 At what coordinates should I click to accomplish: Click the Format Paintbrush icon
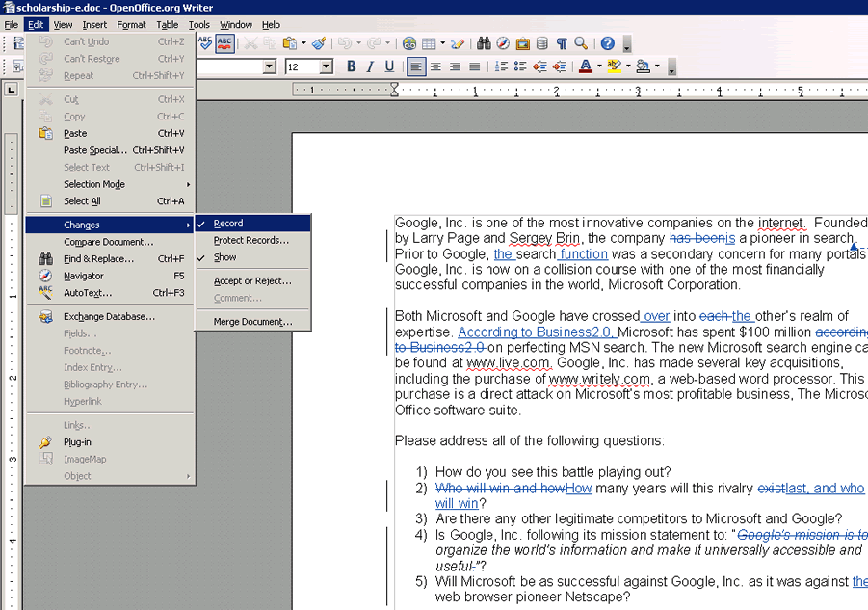click(x=319, y=43)
